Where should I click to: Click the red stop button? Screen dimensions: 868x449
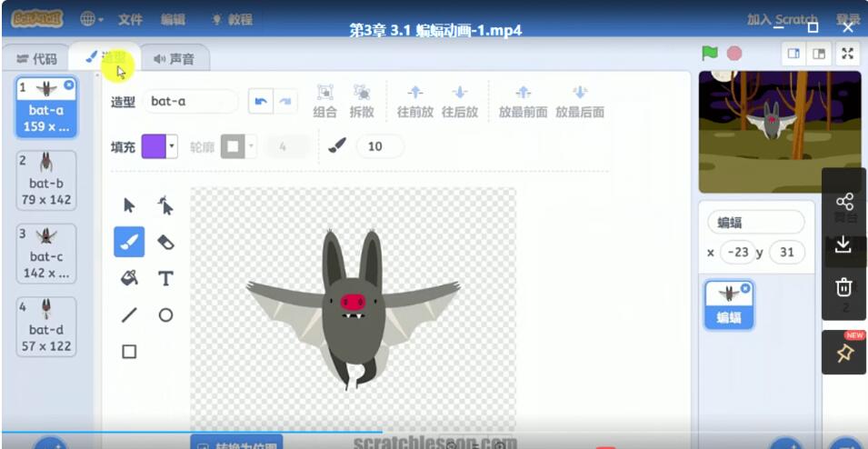click(x=734, y=53)
